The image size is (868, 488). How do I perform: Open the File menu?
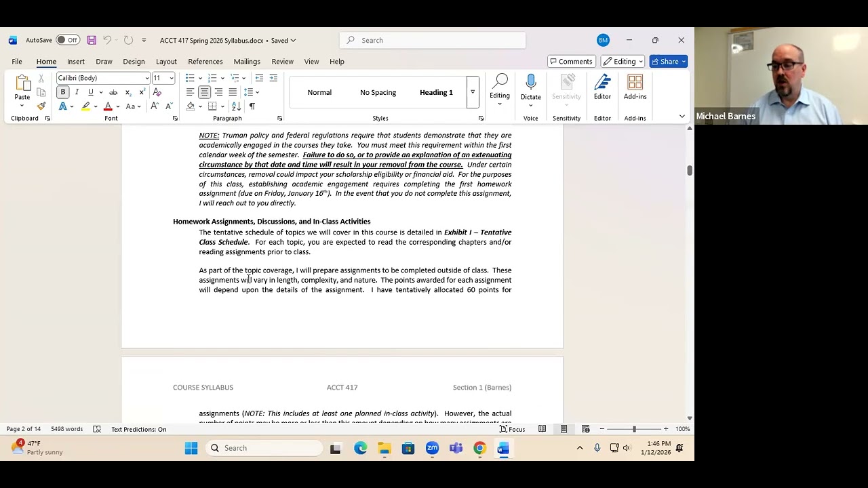pos(17,62)
